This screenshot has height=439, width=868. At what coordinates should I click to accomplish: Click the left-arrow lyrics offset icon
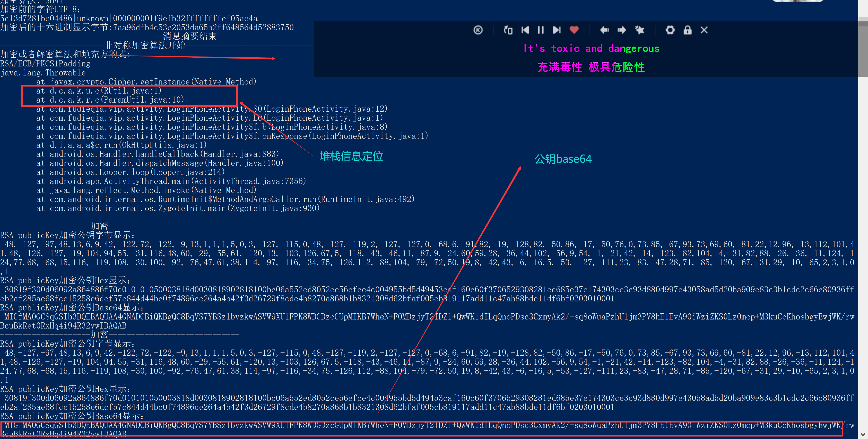click(604, 30)
